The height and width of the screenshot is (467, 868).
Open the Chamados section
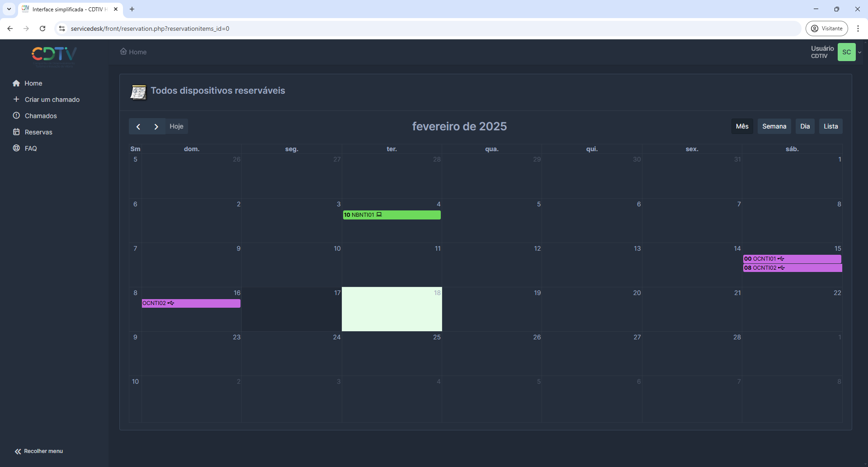(x=41, y=116)
